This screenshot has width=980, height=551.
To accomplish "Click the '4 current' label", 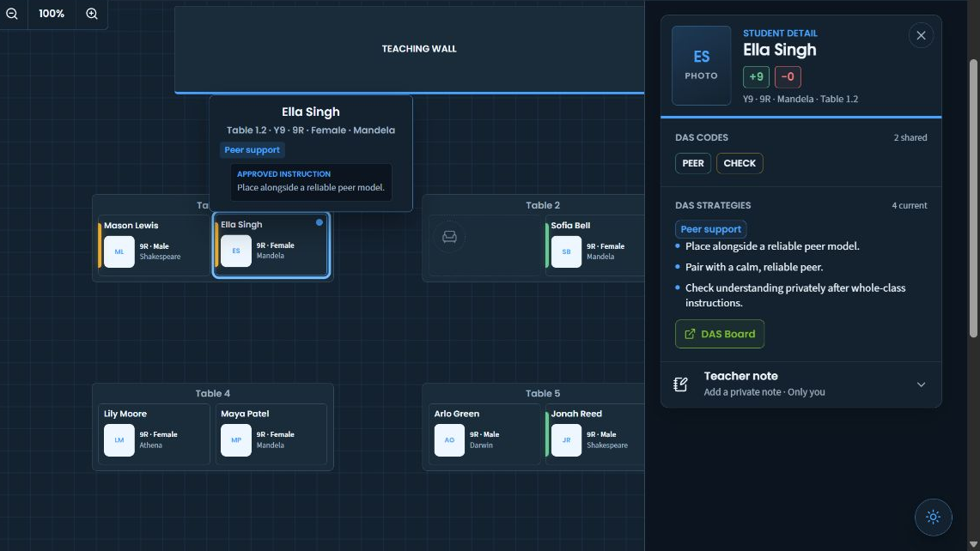I will click(910, 205).
